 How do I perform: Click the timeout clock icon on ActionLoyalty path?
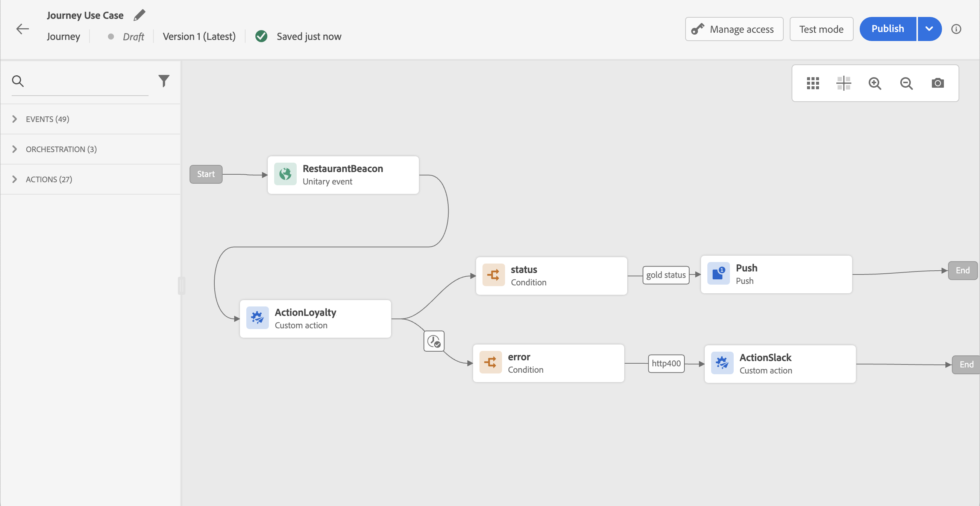tap(434, 341)
